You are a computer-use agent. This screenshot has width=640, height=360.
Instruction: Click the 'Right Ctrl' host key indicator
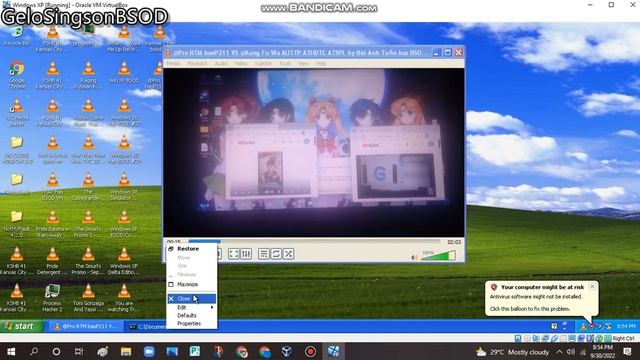(x=623, y=338)
